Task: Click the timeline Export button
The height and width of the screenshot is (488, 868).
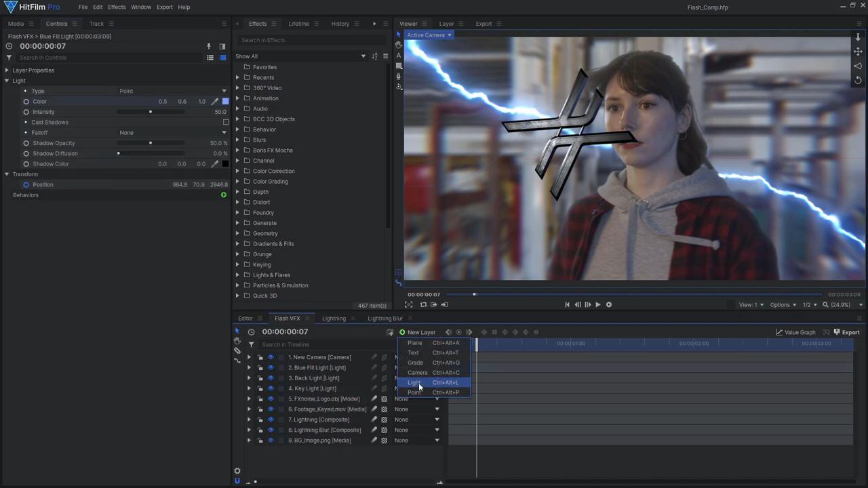Action: [846, 332]
